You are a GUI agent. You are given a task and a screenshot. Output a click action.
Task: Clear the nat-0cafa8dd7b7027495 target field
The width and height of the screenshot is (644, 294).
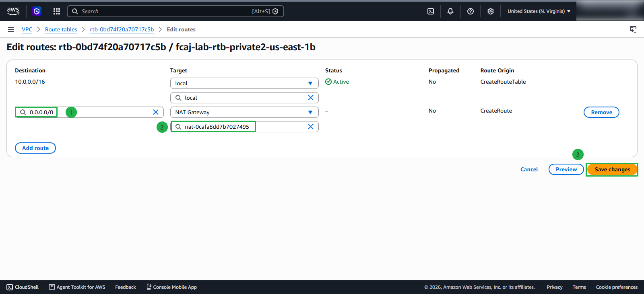click(x=311, y=127)
